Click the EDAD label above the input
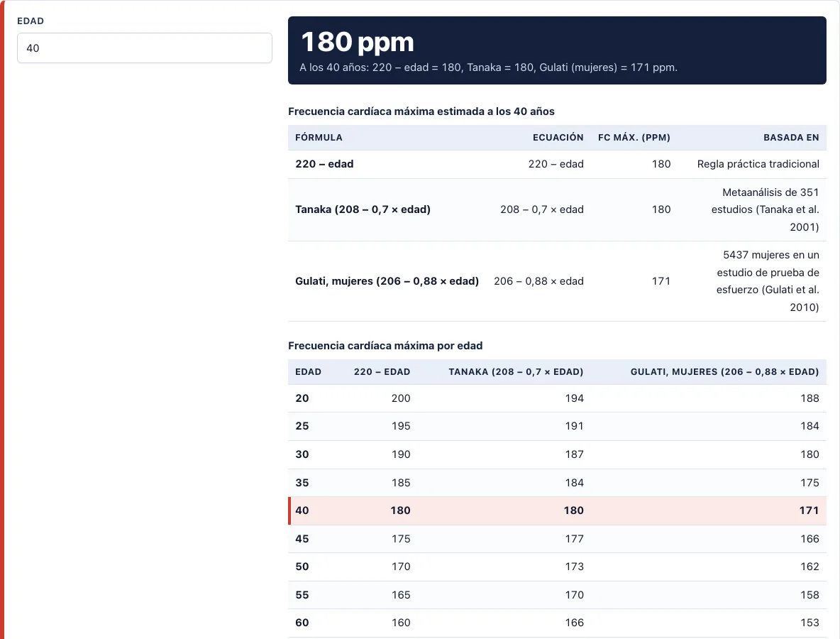The width and height of the screenshot is (840, 639). [31, 21]
